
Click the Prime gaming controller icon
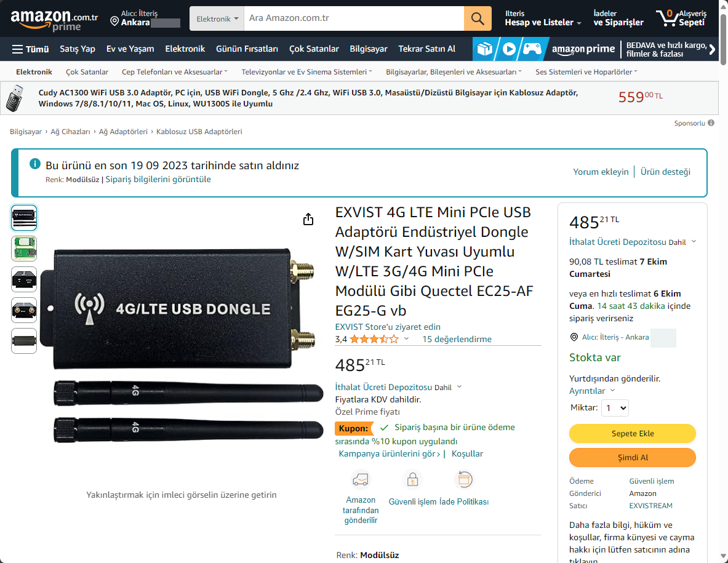click(532, 49)
